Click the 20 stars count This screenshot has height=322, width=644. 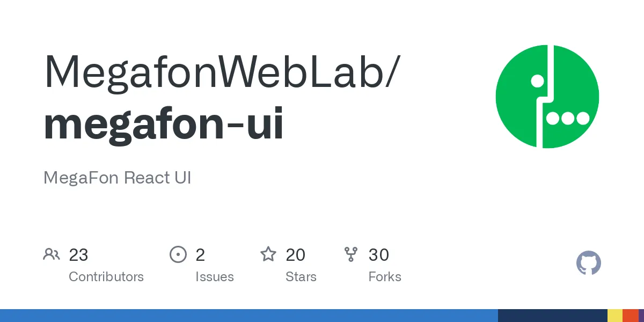point(296,255)
